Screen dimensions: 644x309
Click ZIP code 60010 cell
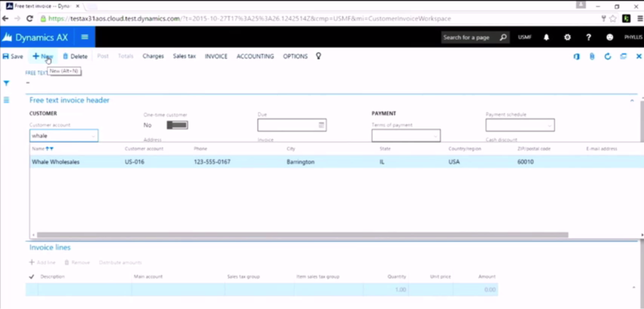525,162
